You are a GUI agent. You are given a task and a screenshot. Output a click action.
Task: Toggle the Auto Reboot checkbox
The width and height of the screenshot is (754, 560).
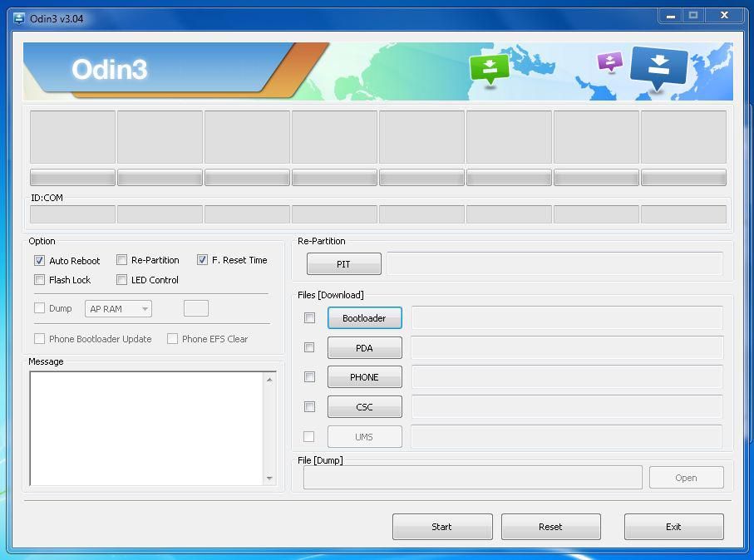click(39, 261)
